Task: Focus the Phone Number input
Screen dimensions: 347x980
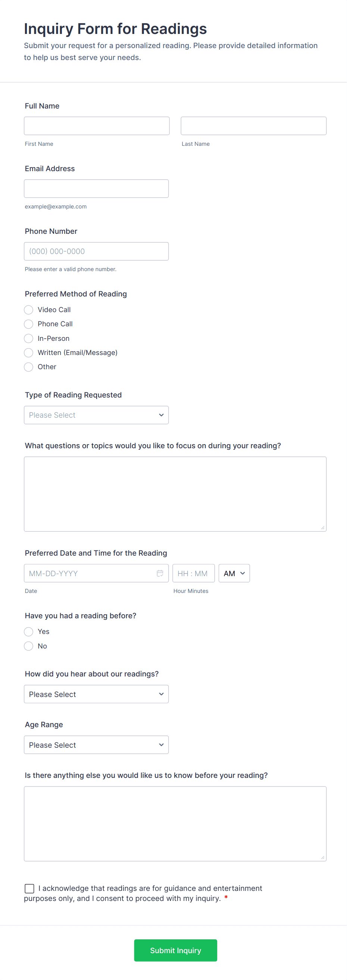Action: pos(96,251)
